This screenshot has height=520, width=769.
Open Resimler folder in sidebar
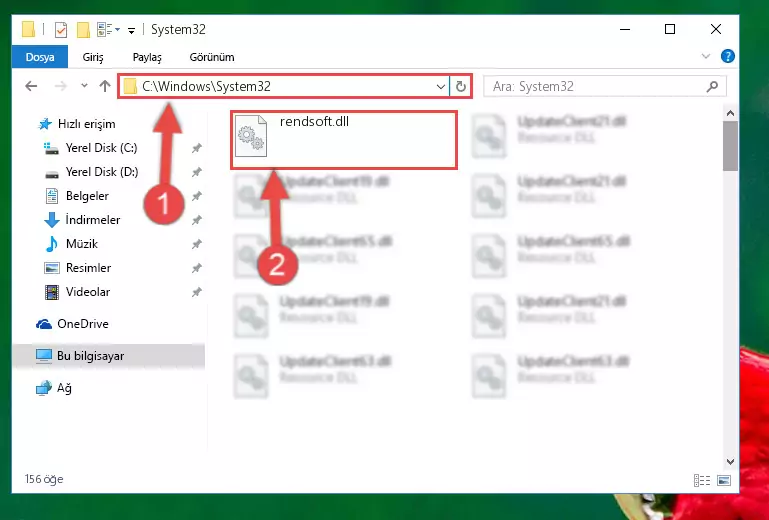point(88,268)
